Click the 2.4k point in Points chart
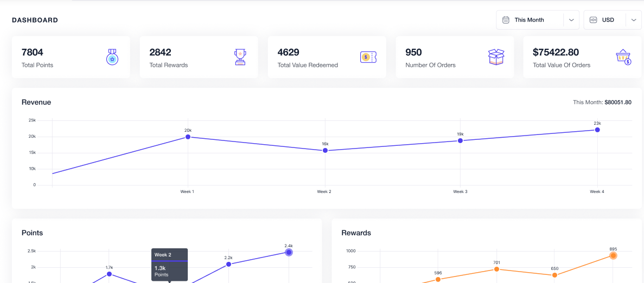This screenshot has width=644, height=283. pyautogui.click(x=289, y=252)
